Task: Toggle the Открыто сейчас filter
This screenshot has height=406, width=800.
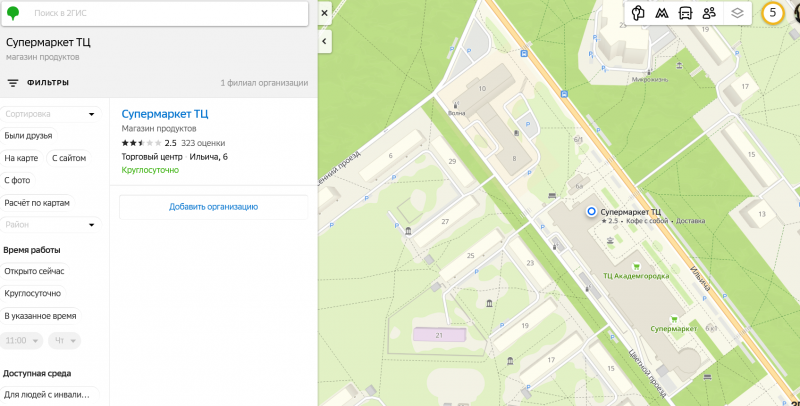Action: pos(35,271)
